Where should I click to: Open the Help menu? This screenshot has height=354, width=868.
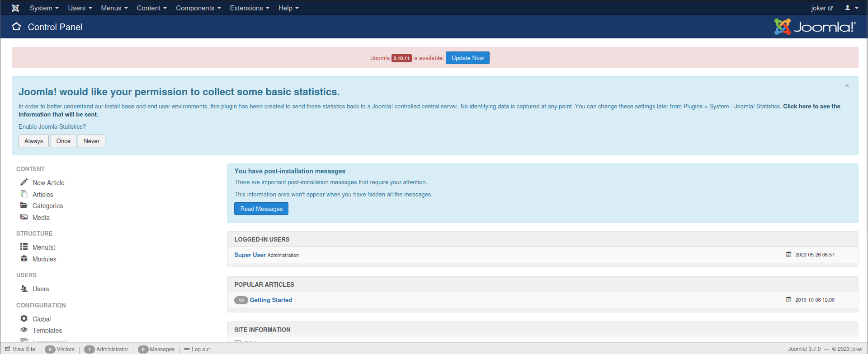pos(288,8)
